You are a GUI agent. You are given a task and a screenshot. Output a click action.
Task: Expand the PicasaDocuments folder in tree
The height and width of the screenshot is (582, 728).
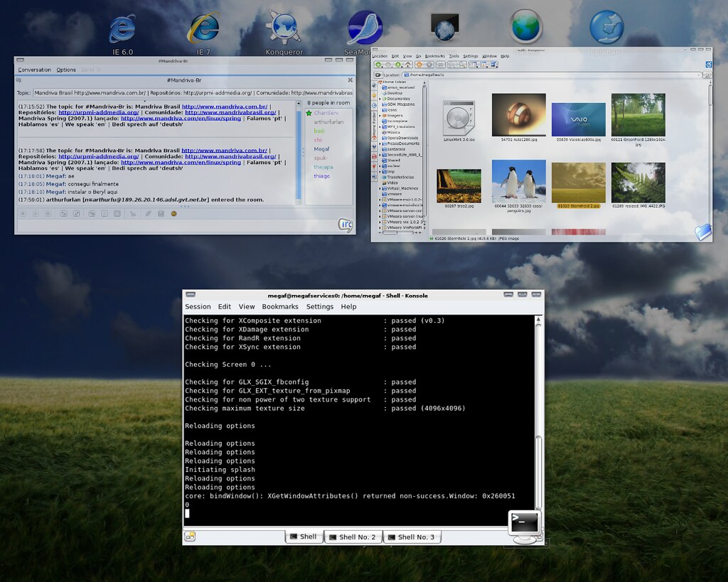[x=380, y=144]
